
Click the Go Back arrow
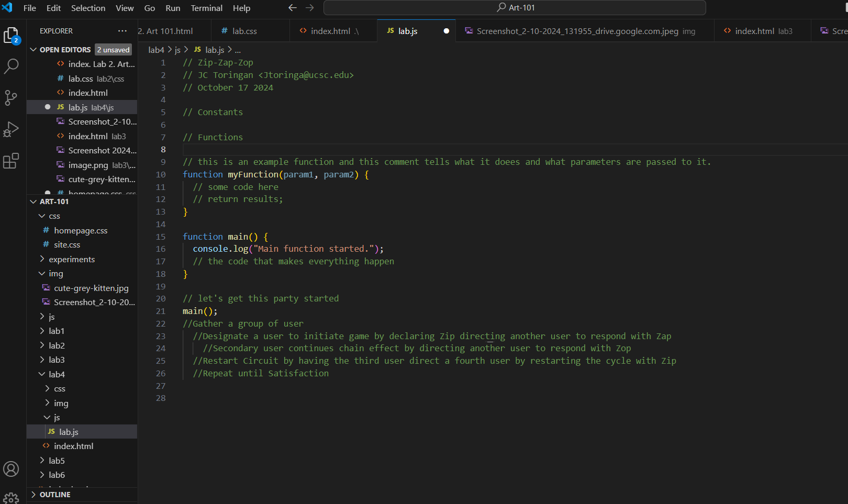[x=292, y=8]
